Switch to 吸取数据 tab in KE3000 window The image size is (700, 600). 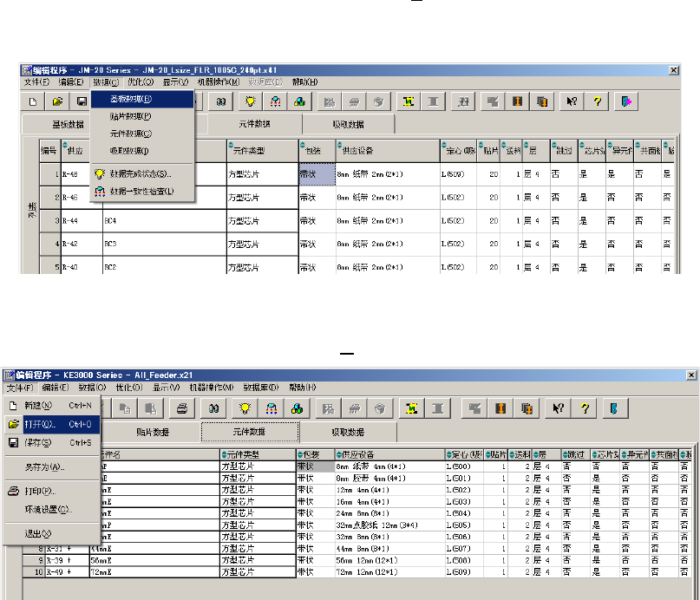348,432
